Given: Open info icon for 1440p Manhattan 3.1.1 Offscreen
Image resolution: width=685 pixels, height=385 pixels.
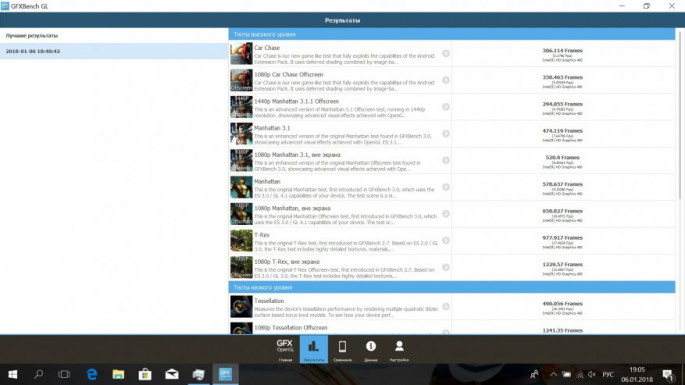Looking at the screenshot, I should (446, 107).
